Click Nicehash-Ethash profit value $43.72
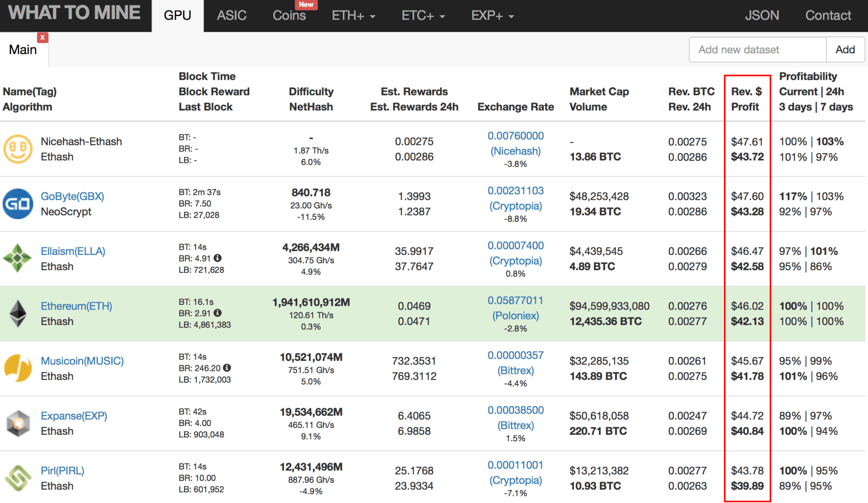 747,157
